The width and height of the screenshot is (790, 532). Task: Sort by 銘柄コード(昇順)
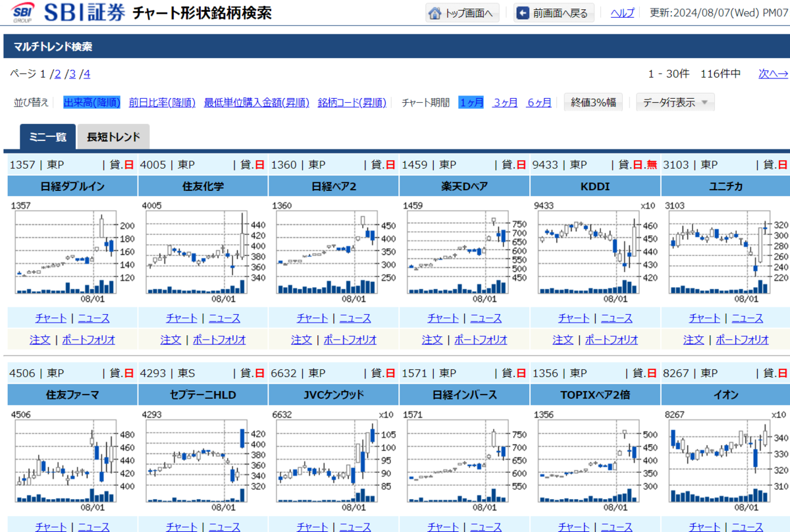click(x=352, y=102)
